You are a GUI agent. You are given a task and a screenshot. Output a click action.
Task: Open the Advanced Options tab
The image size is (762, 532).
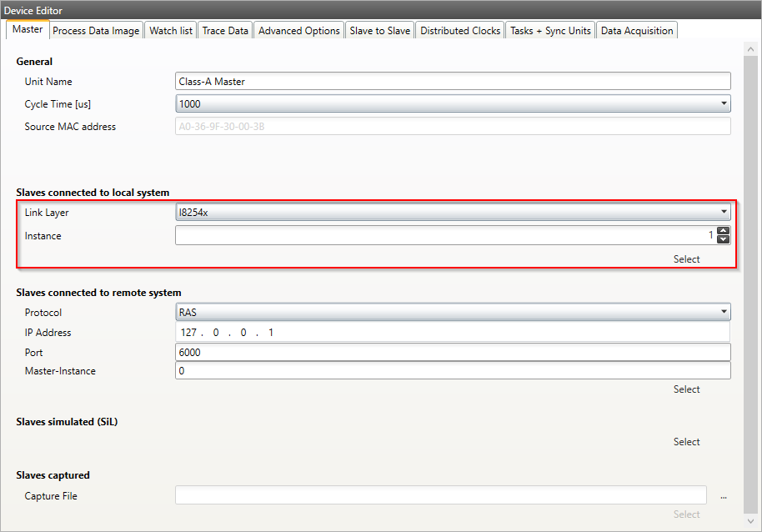point(298,31)
